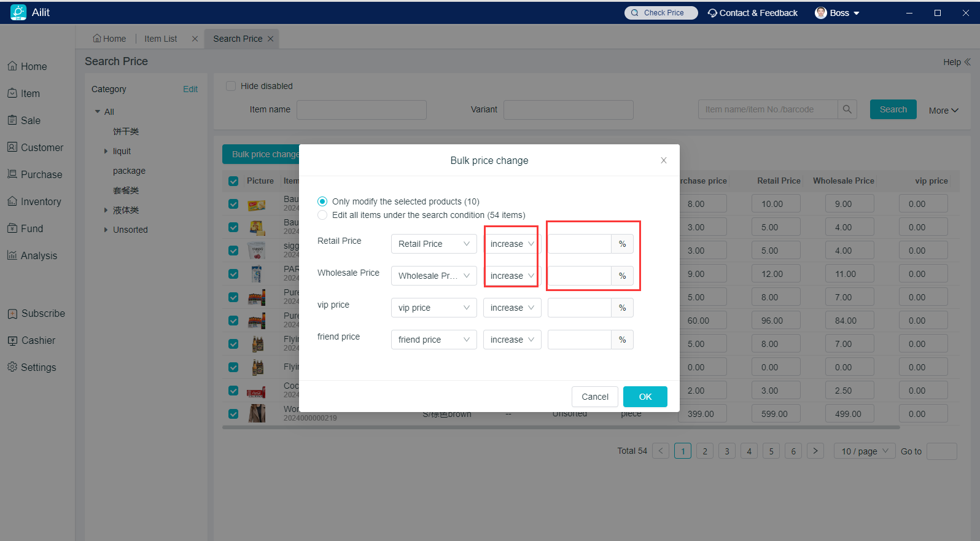Viewport: 980px width, 541px height.
Task: Toggle the Hide disabled checkbox
Action: point(231,86)
